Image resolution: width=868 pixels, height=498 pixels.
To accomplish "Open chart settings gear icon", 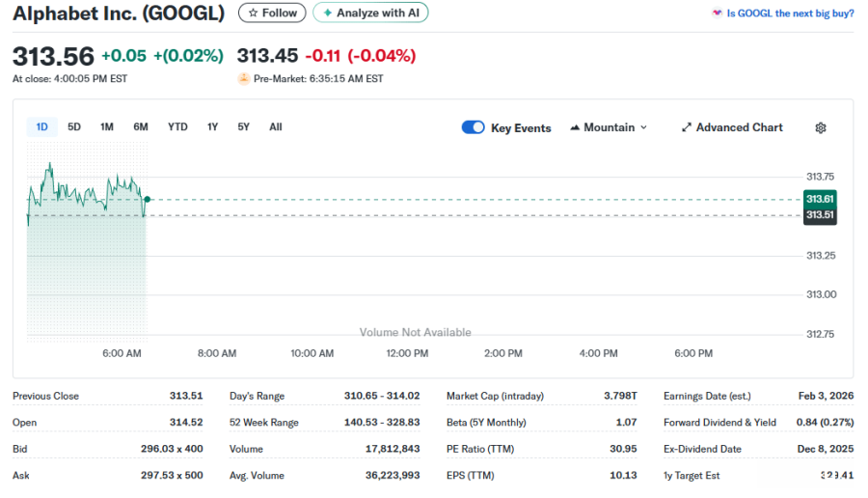I will 821,127.
